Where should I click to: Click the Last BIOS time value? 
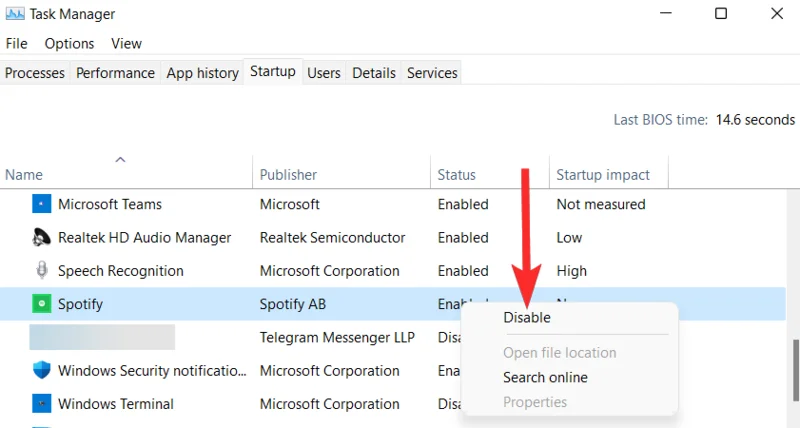click(755, 120)
